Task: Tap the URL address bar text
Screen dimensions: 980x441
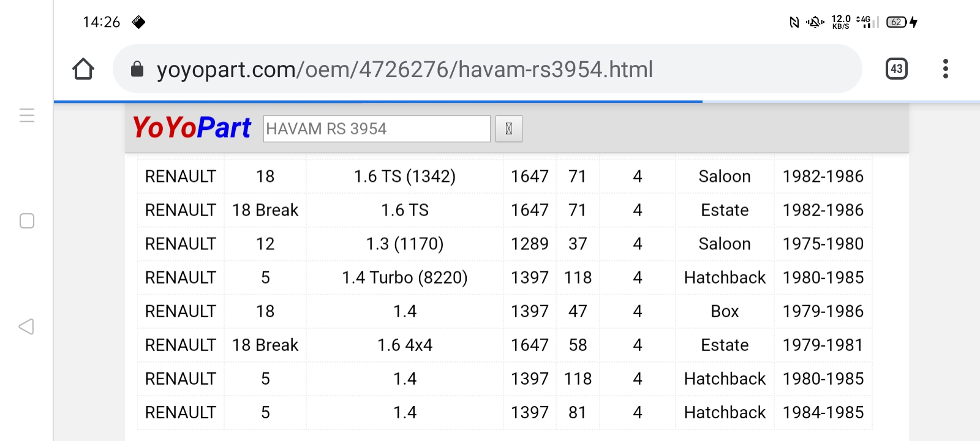Action: (x=404, y=69)
